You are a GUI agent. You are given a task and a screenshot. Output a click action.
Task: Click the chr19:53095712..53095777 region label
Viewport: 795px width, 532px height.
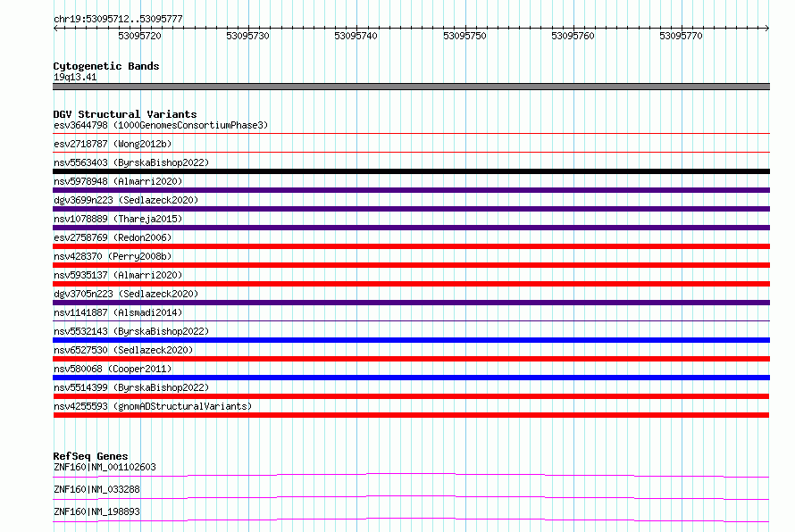[118, 19]
